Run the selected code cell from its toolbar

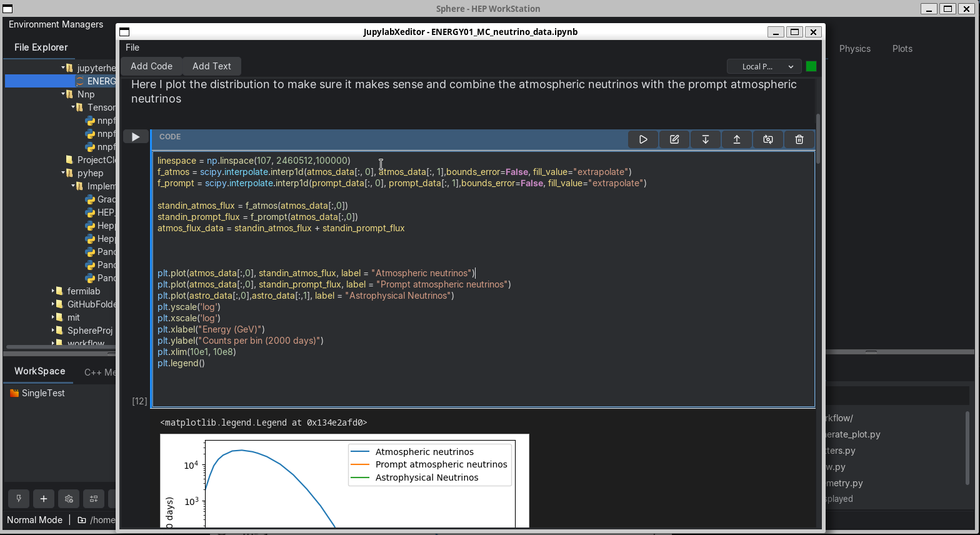643,139
